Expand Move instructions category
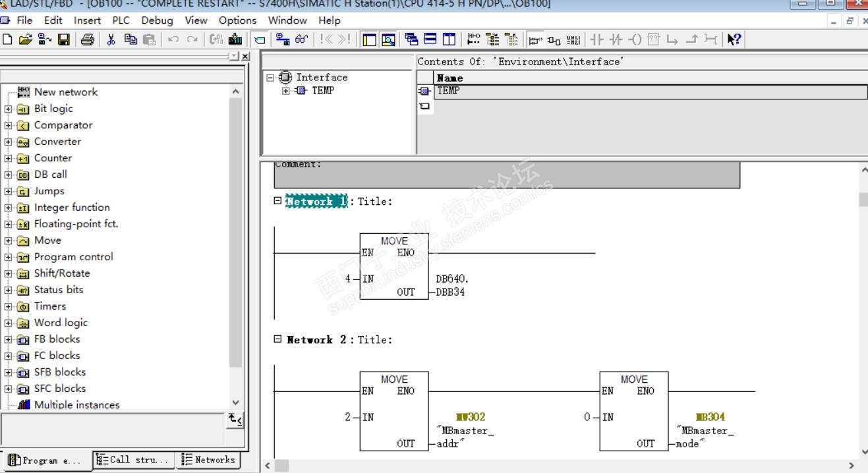The width and height of the screenshot is (868, 473). 8,240
